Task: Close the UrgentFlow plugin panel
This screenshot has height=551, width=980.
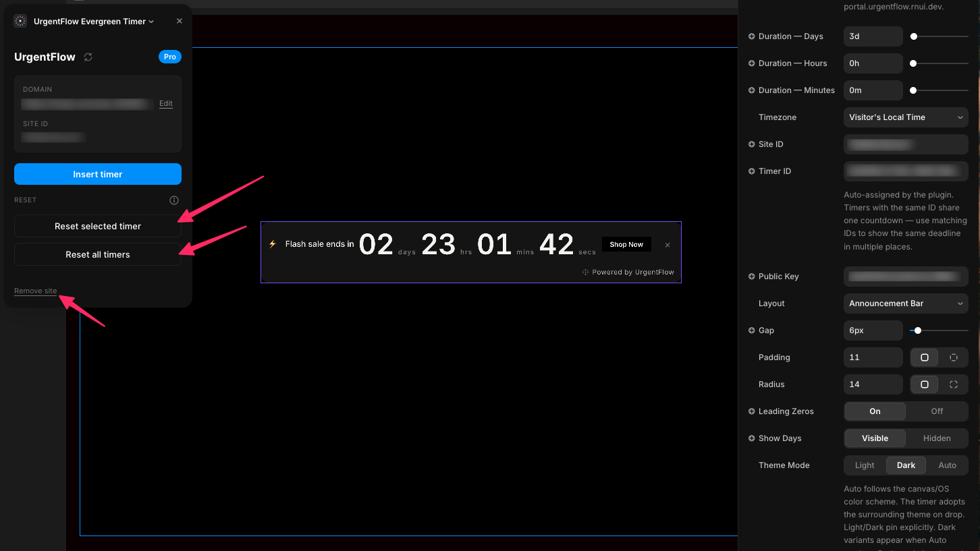Action: 180,21
